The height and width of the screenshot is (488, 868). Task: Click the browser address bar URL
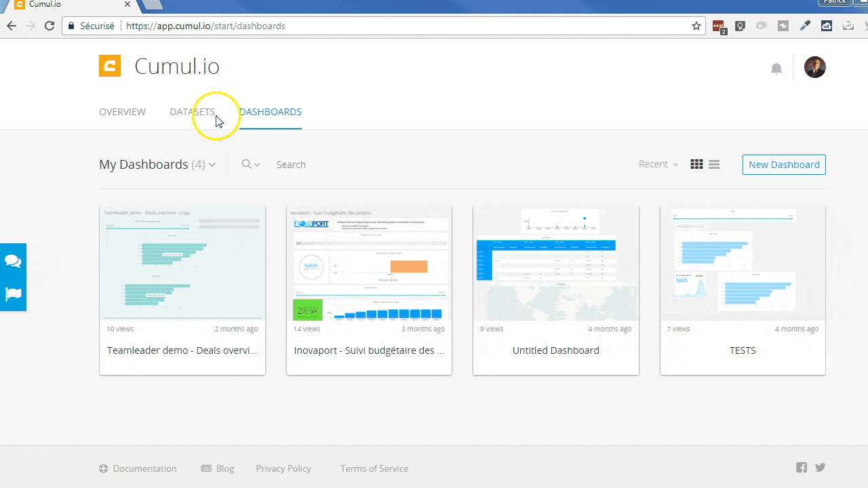206,26
